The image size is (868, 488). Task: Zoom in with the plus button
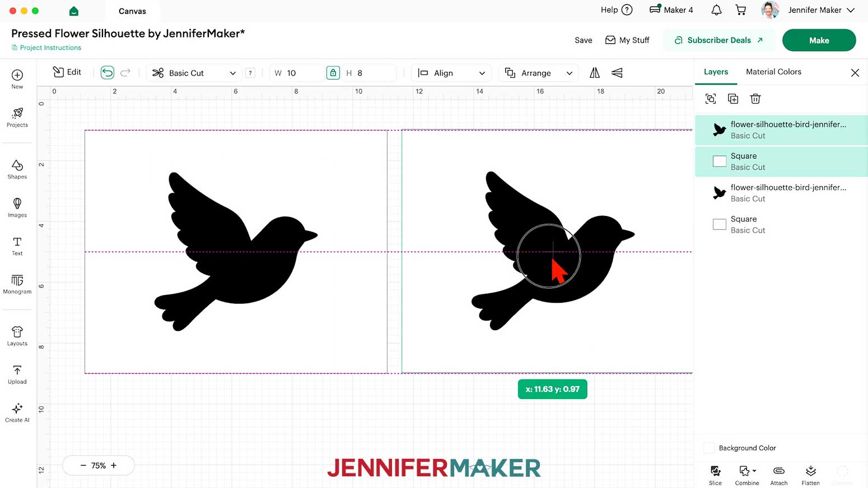[x=114, y=466]
